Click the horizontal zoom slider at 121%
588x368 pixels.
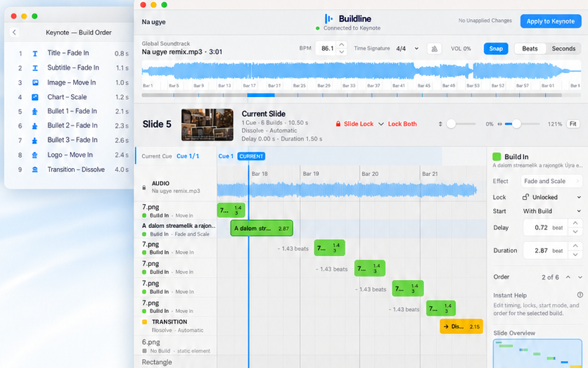pyautogui.click(x=516, y=124)
